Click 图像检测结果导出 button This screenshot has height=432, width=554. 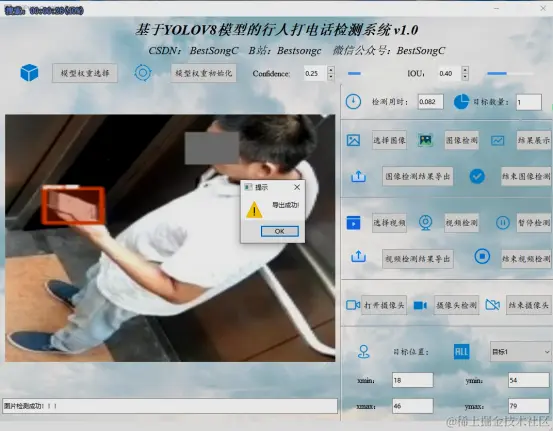tap(418, 176)
